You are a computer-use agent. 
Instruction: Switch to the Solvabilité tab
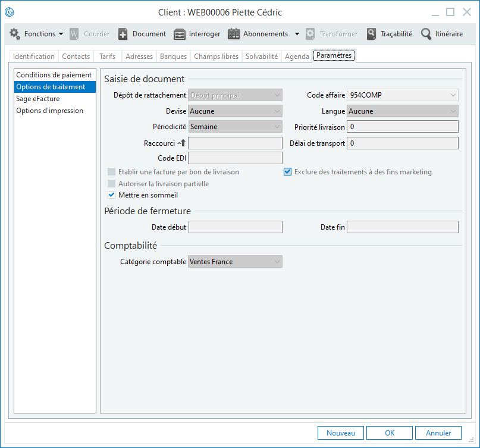(x=262, y=57)
